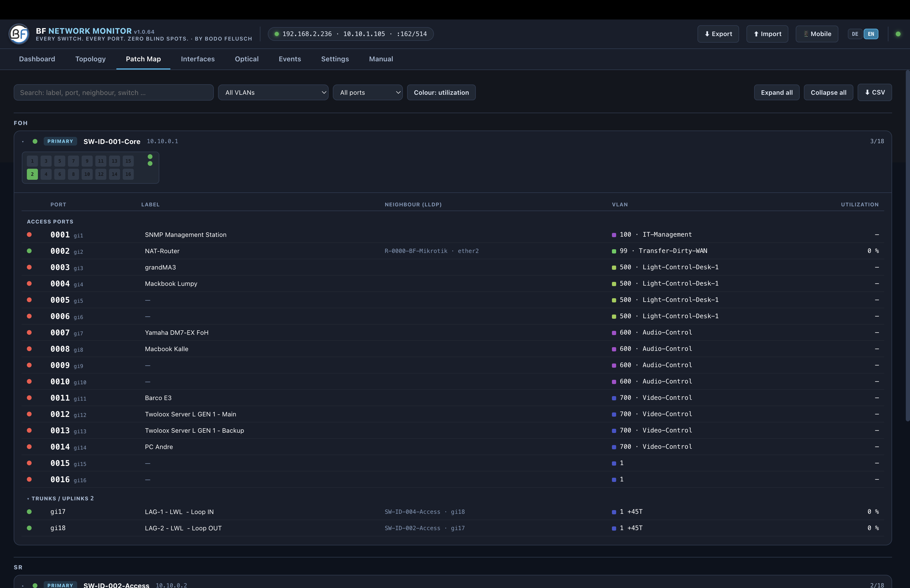Screen dimensions: 910x588
Task: Download the CSV file
Action: 874,92
